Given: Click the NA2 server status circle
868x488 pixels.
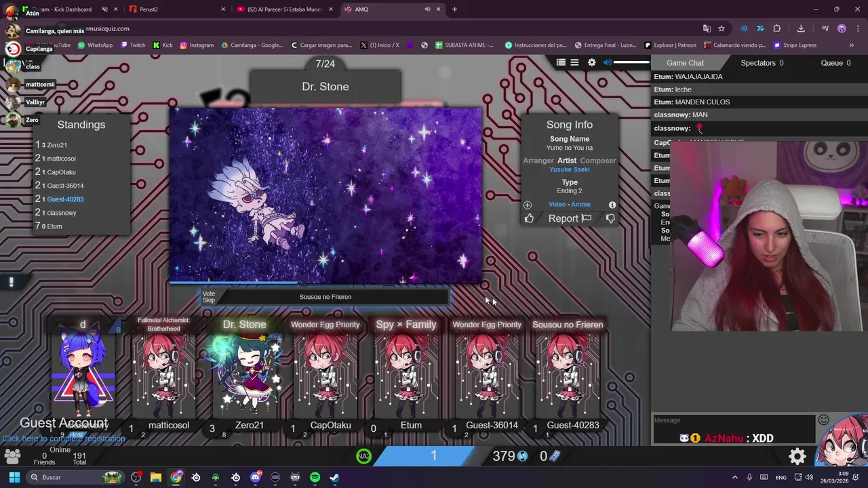Looking at the screenshot, I should click(x=364, y=456).
